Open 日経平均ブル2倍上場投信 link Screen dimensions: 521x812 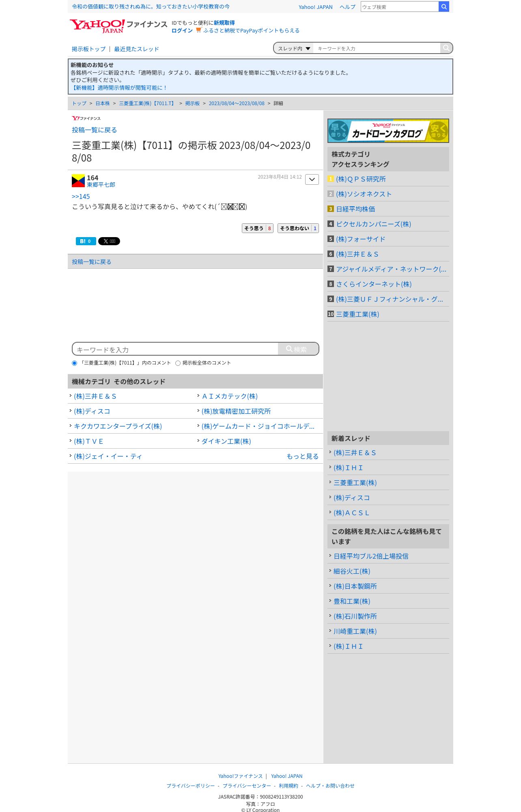point(371,556)
